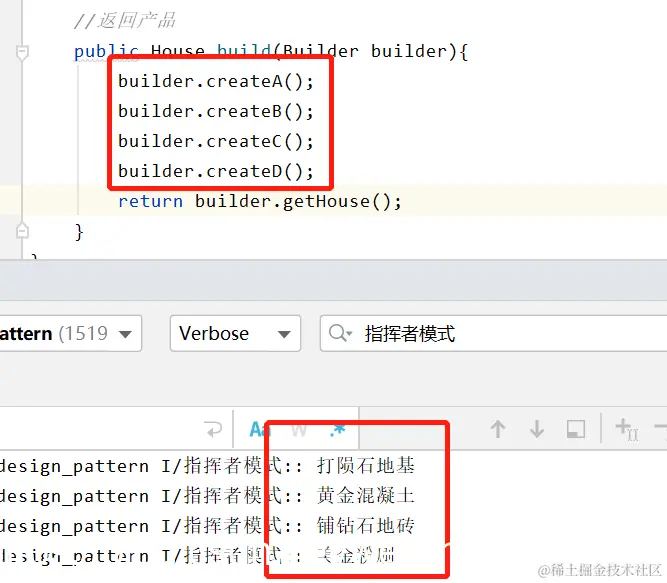Go to previous occurrence with the up arrow

coord(498,429)
